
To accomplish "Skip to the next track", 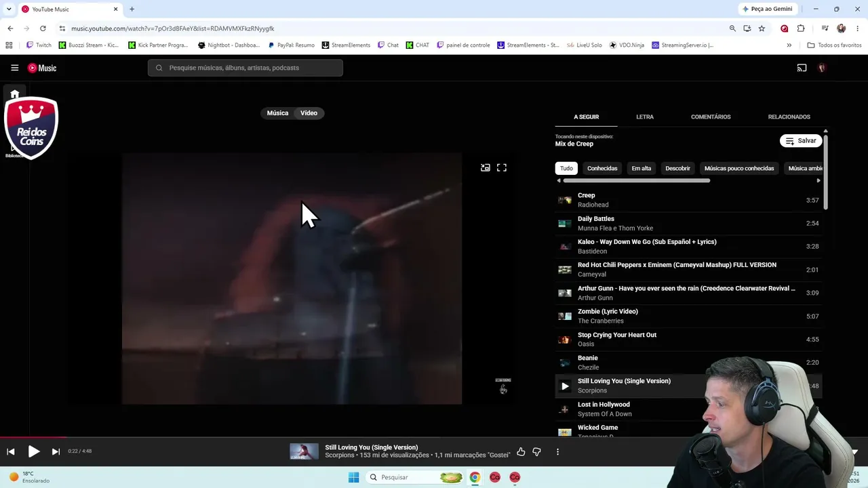I will (x=56, y=451).
